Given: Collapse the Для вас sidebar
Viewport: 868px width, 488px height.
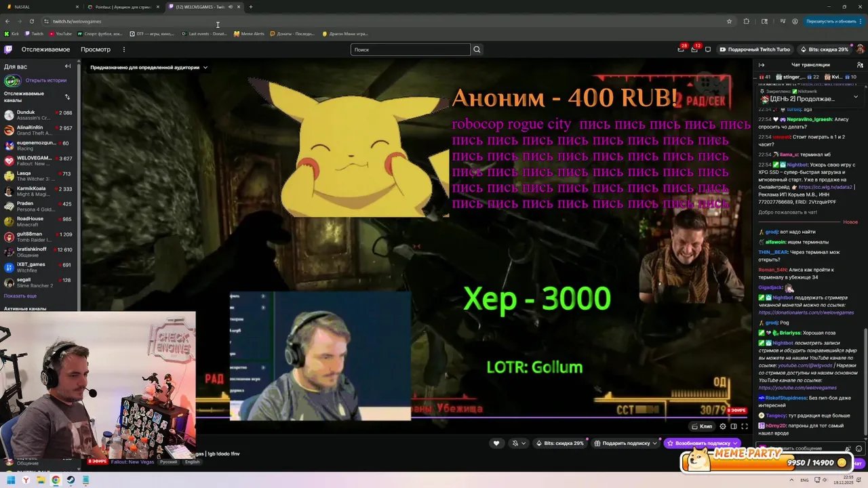Looking at the screenshot, I should (x=68, y=66).
